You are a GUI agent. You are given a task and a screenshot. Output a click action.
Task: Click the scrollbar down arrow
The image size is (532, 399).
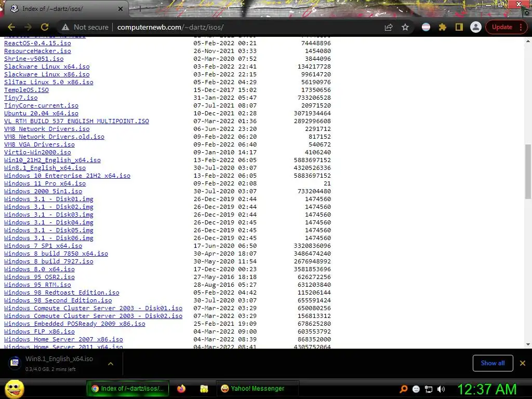528,344
